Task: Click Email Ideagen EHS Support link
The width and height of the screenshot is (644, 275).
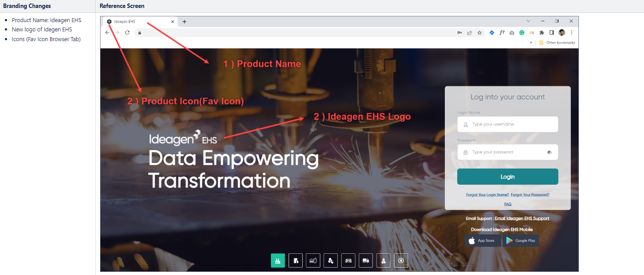Action: click(x=522, y=218)
